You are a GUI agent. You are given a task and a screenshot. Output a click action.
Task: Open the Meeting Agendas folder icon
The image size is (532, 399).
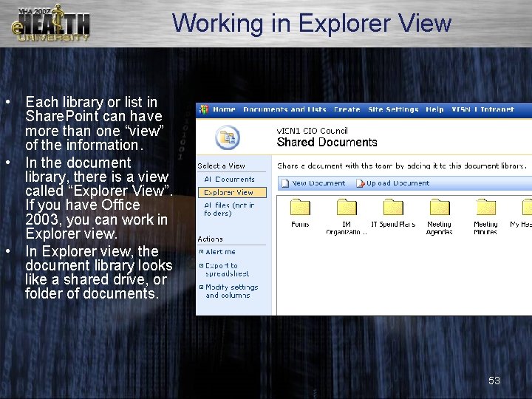coord(440,207)
